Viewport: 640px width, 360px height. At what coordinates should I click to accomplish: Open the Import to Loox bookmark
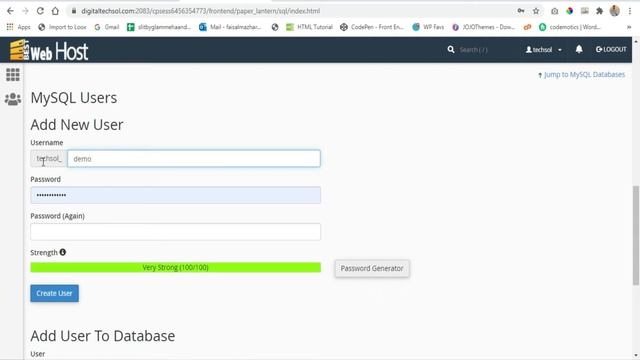click(62, 27)
